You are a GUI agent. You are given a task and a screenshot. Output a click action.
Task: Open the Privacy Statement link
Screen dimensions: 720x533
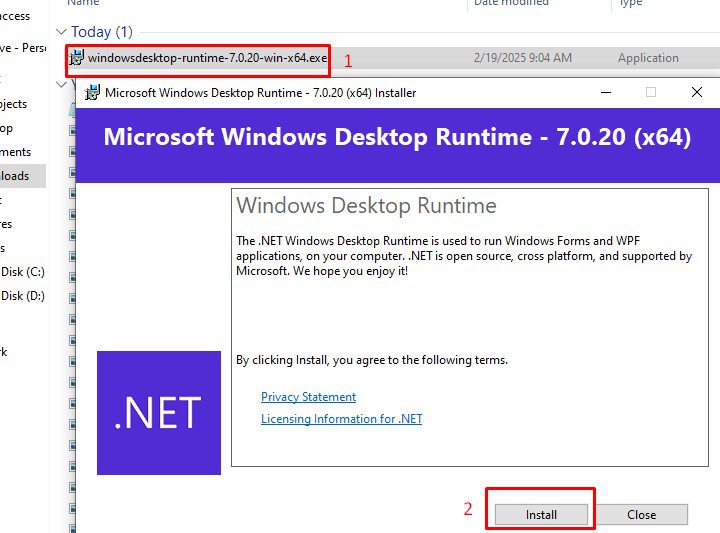pyautogui.click(x=308, y=397)
